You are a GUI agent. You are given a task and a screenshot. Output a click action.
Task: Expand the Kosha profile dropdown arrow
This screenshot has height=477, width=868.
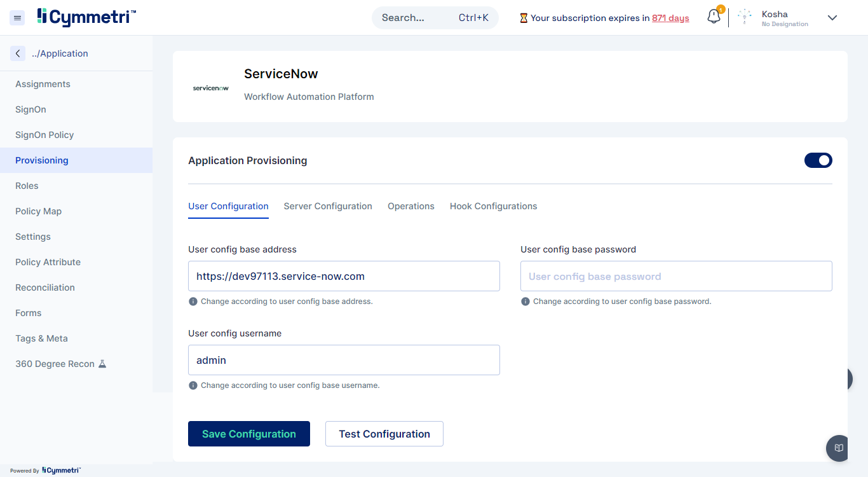(832, 18)
